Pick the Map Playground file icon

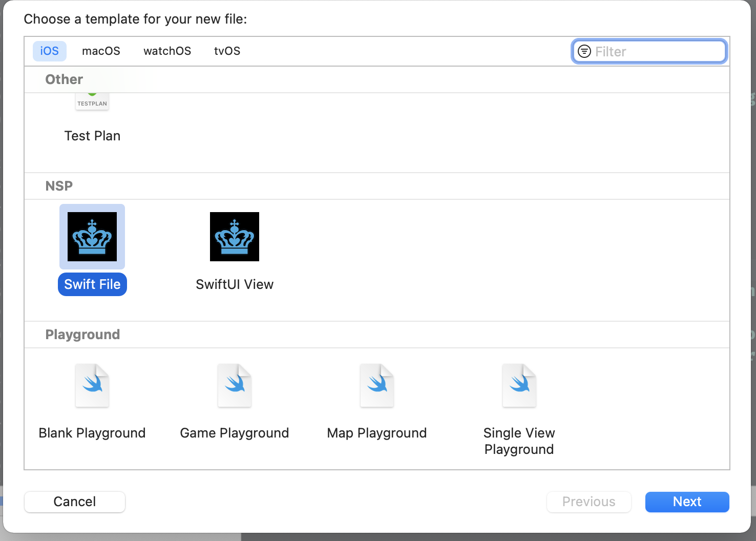coord(377,385)
